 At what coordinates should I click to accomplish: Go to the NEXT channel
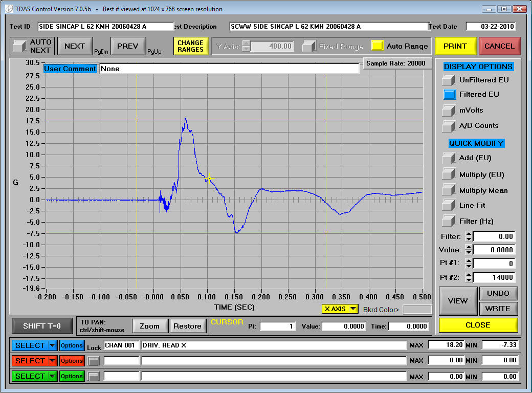click(75, 46)
